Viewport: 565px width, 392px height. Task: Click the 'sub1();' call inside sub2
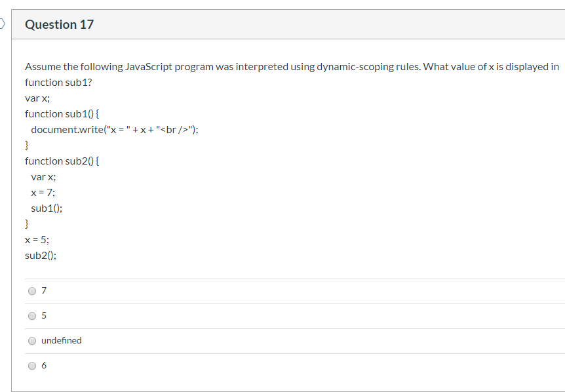(47, 208)
